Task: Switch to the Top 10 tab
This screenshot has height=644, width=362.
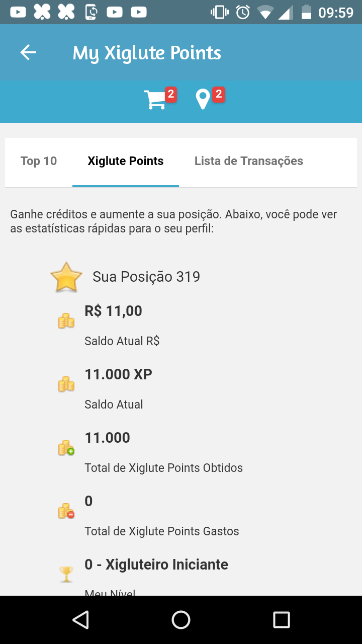Action: click(39, 161)
